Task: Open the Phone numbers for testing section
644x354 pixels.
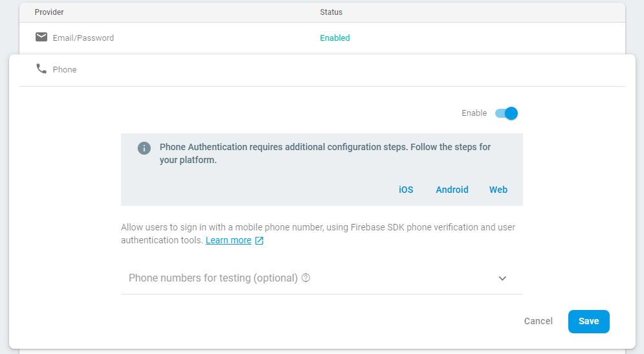Action: point(213,278)
